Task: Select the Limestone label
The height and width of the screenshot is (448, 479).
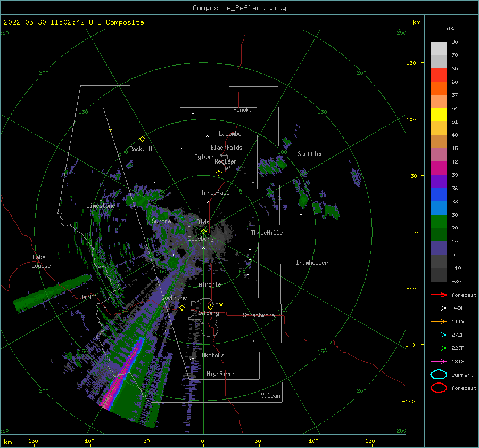Action: (101, 206)
